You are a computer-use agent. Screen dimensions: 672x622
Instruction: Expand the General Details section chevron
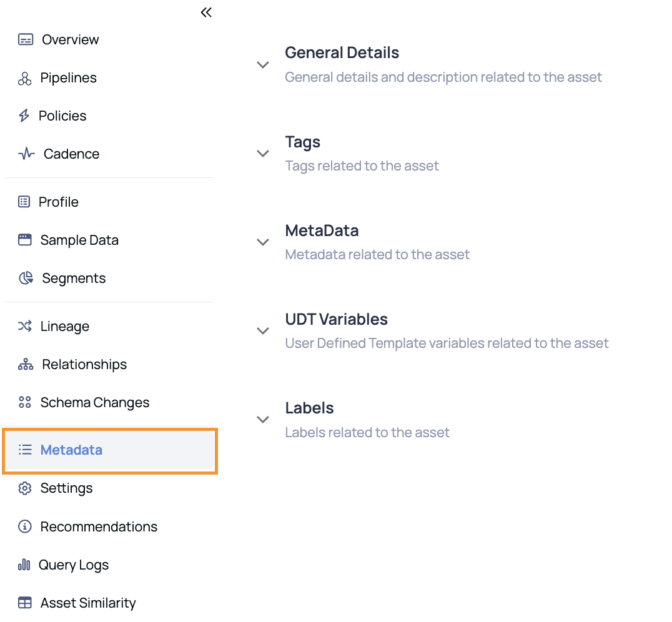click(263, 65)
